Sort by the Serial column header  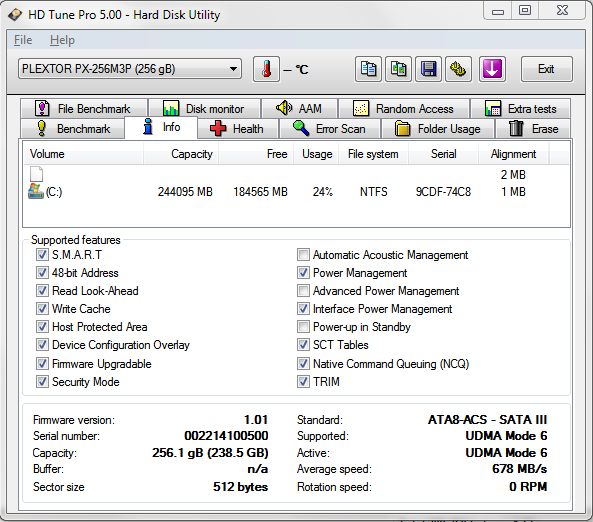pyautogui.click(x=443, y=154)
